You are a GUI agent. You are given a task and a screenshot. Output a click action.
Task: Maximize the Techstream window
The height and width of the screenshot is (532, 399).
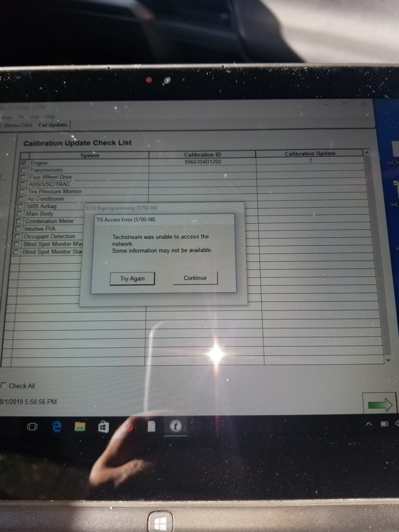(344, 104)
